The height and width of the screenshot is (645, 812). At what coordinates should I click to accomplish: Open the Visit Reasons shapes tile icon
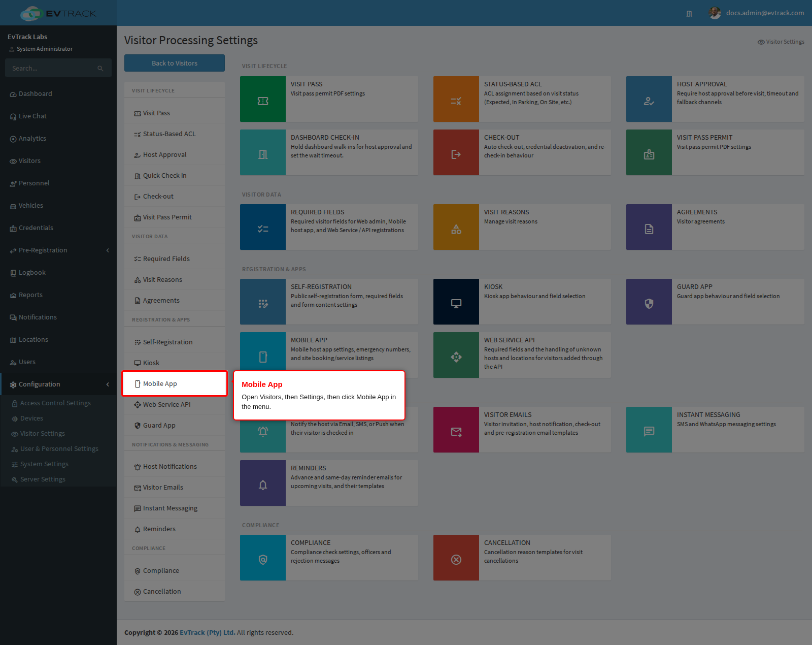coord(456,227)
